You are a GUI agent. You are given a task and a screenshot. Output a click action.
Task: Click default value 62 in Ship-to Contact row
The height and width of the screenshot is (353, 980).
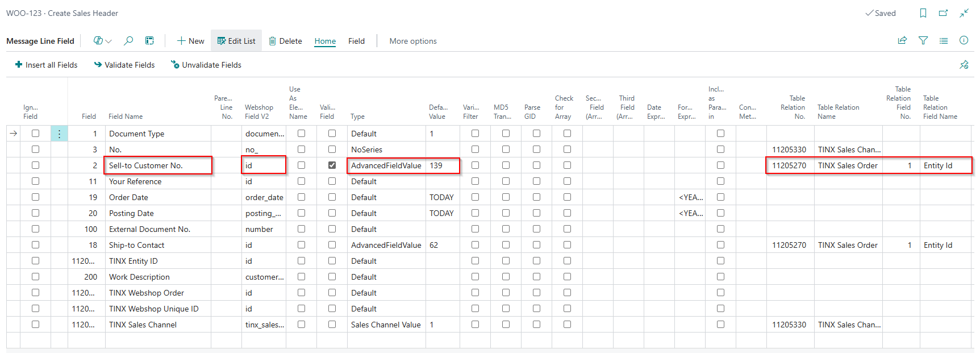point(443,245)
